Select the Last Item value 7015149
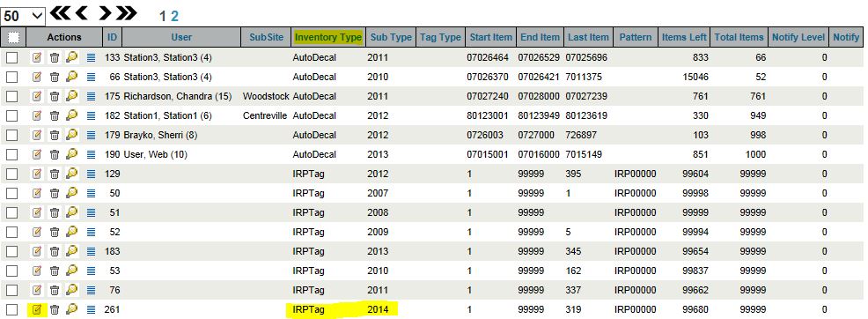 pyautogui.click(x=584, y=154)
